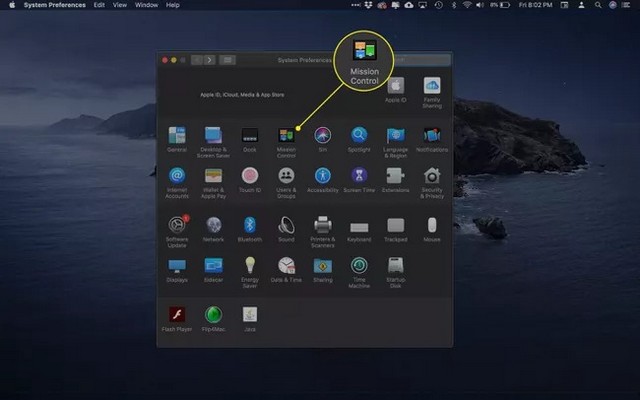Open the Dock preference pane
This screenshot has width=640, height=400.
coord(250,140)
